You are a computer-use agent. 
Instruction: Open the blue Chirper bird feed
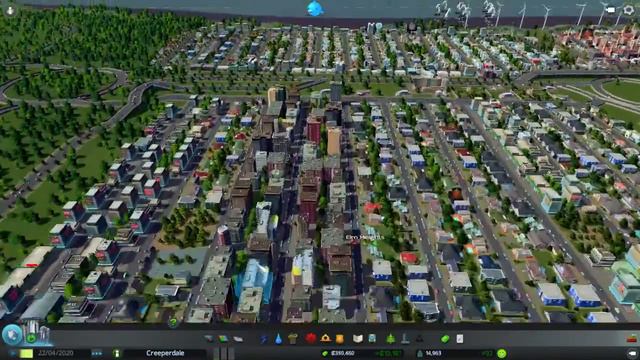pyautogui.click(x=315, y=8)
